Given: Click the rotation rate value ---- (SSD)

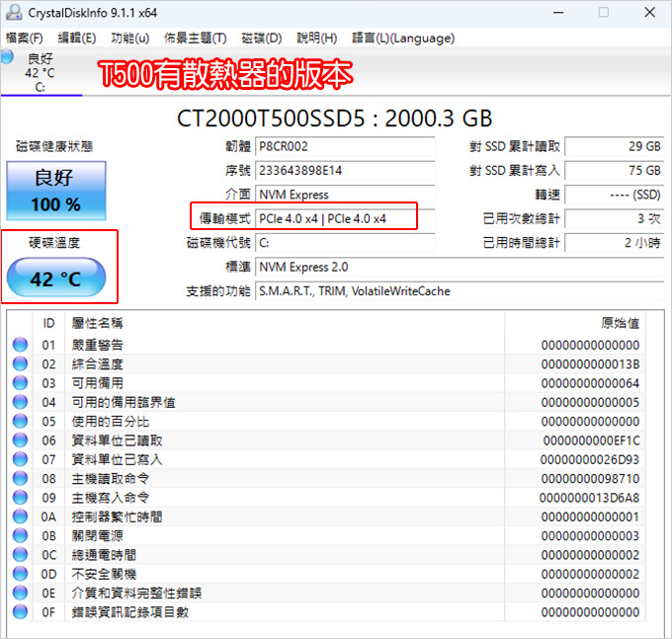Looking at the screenshot, I should (x=615, y=195).
